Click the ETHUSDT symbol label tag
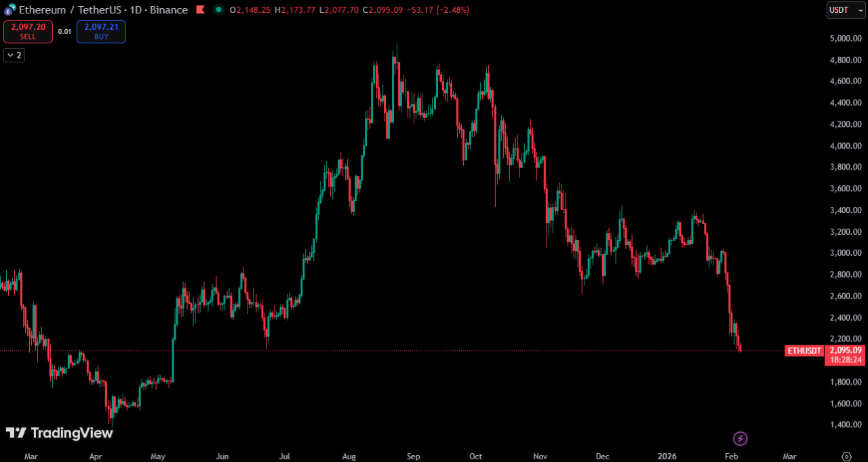 click(804, 351)
